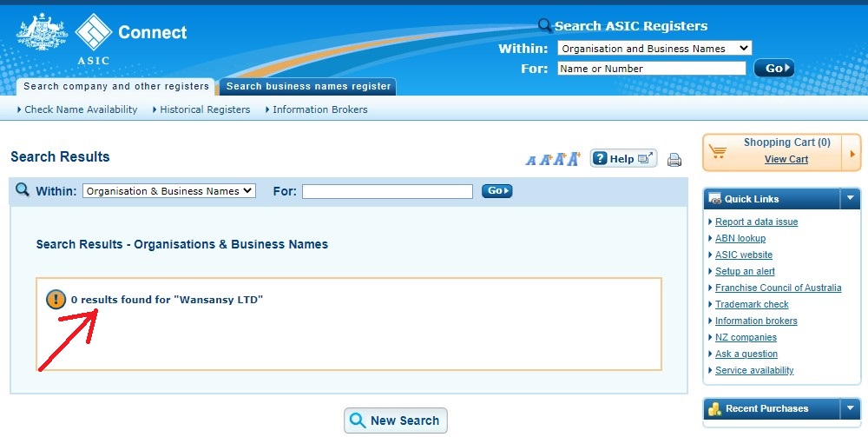Screen dimensions: 868x437
Task: Open the Organisation & Business Names dropdown
Action: [x=169, y=191]
